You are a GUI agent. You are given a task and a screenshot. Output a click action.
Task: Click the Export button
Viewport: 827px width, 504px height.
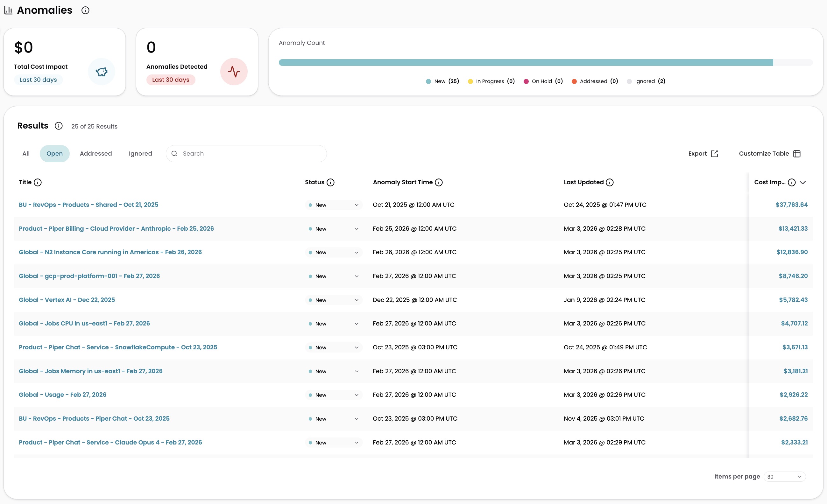pos(703,154)
